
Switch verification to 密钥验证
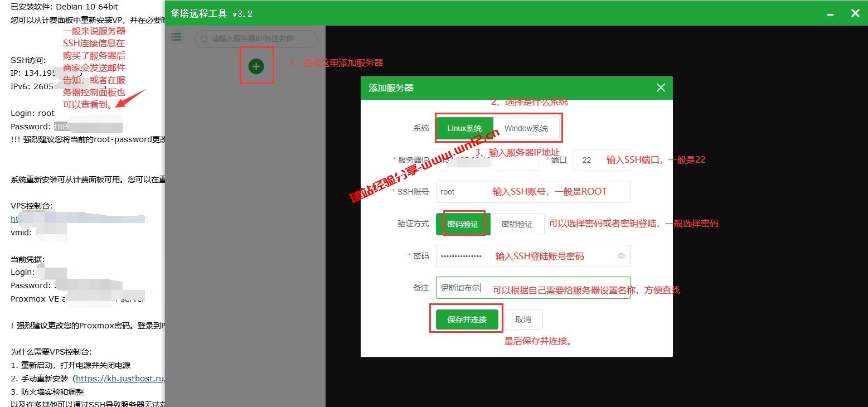point(517,224)
